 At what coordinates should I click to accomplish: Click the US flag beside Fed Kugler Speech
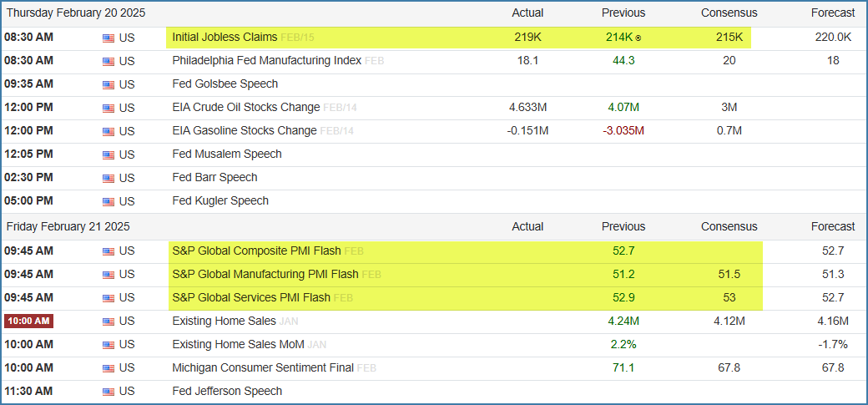[x=108, y=201]
